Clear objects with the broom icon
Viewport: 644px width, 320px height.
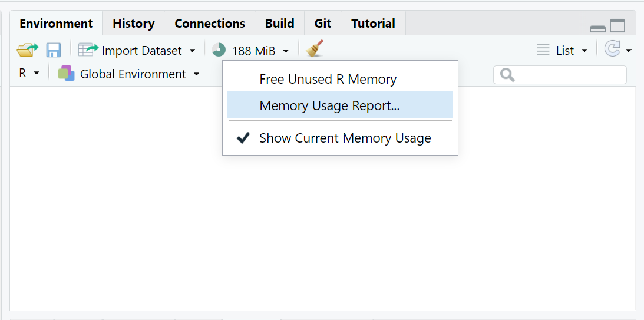click(x=315, y=49)
